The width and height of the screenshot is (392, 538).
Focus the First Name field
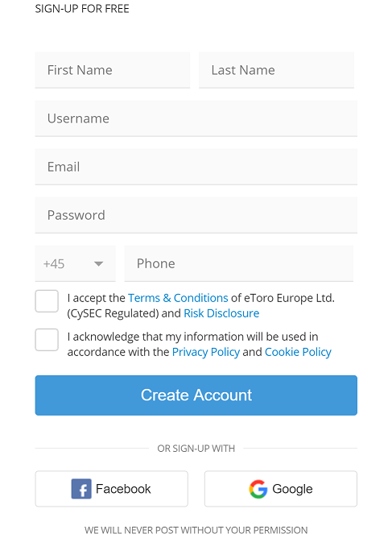113,70
